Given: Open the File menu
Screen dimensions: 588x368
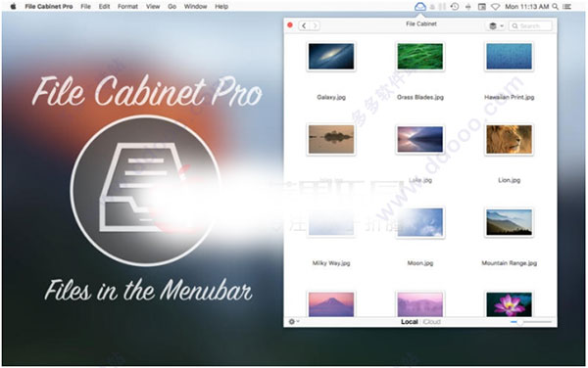Looking at the screenshot, I should tap(85, 7).
